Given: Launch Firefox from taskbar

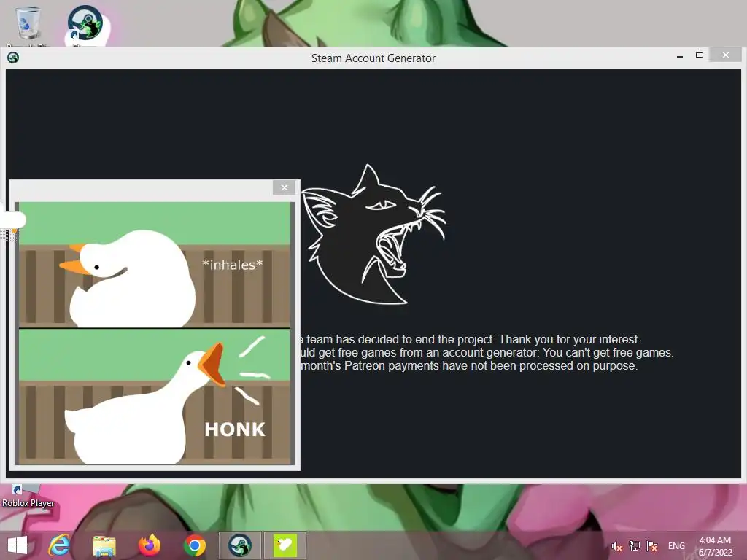Looking at the screenshot, I should [149, 545].
